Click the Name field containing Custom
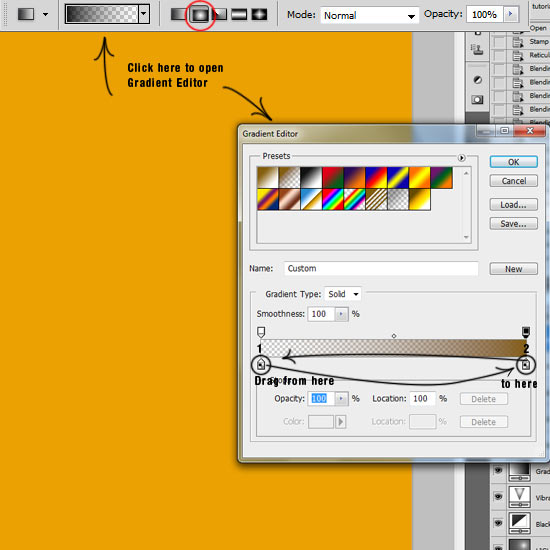The width and height of the screenshot is (550, 550). (x=381, y=269)
